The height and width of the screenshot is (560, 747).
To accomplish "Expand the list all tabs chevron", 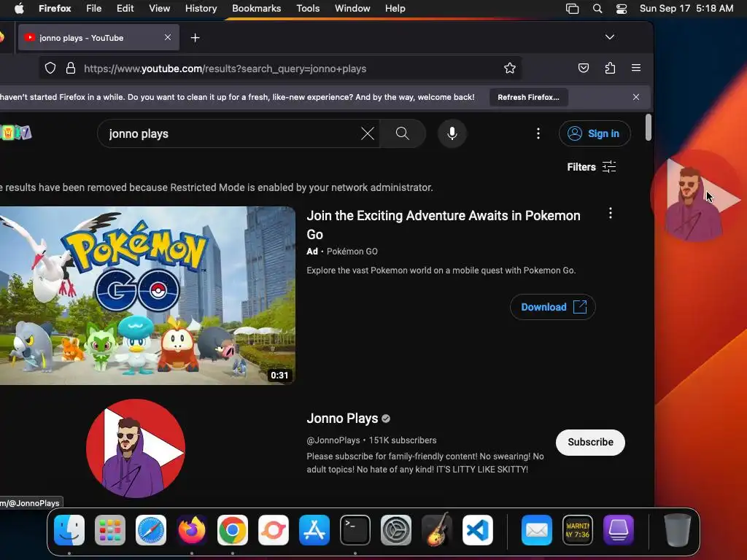I will (x=609, y=37).
